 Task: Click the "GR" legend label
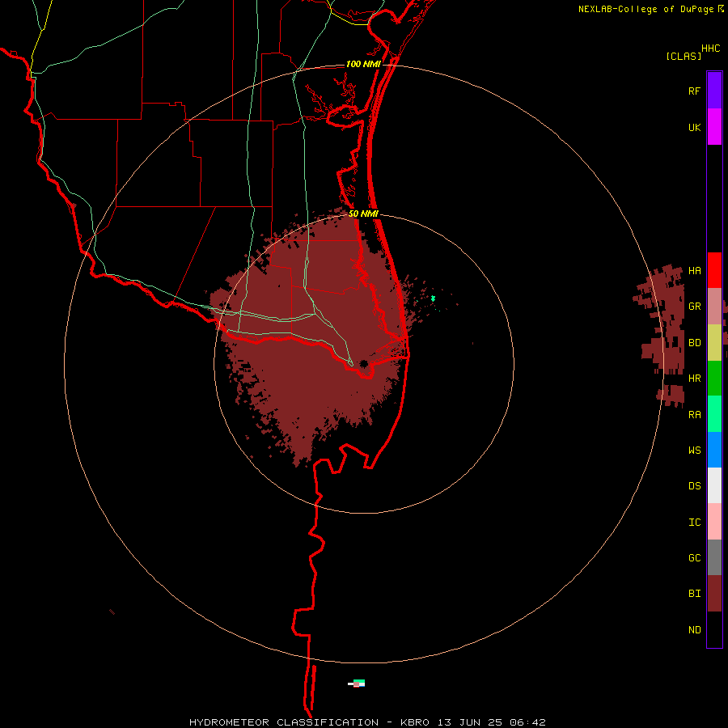[x=694, y=307]
